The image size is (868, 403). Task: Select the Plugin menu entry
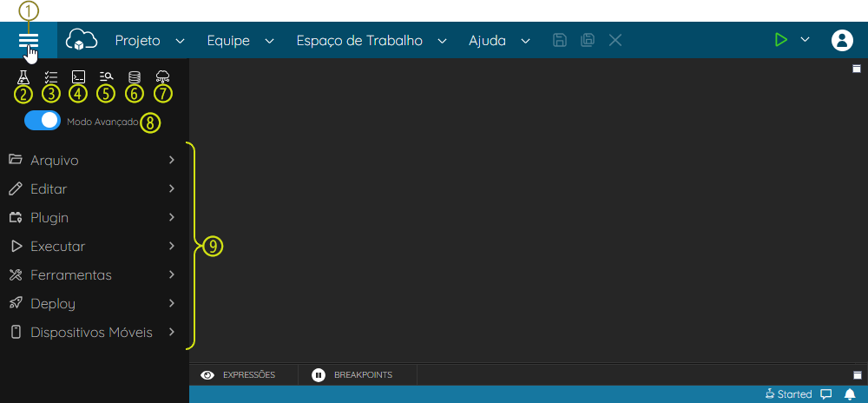coord(93,217)
